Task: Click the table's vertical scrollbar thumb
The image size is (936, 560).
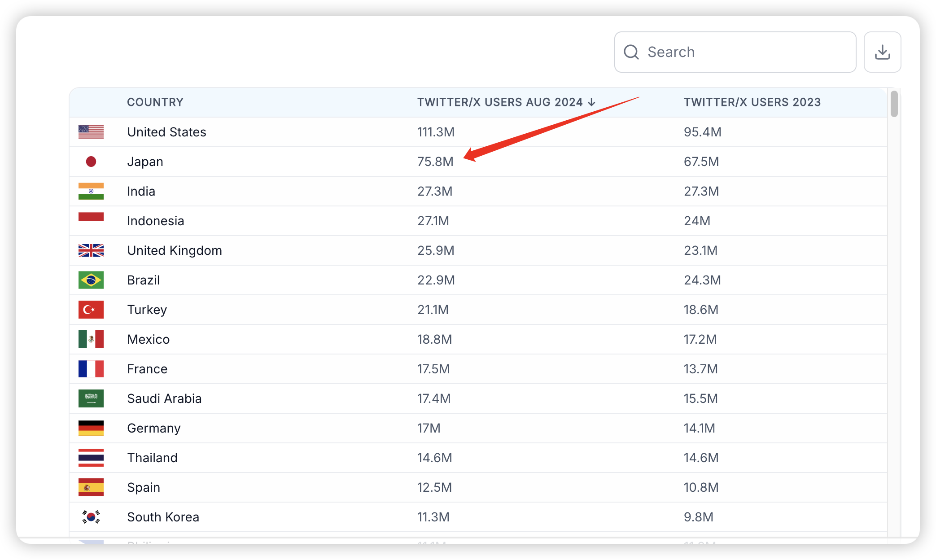Action: pos(894,104)
